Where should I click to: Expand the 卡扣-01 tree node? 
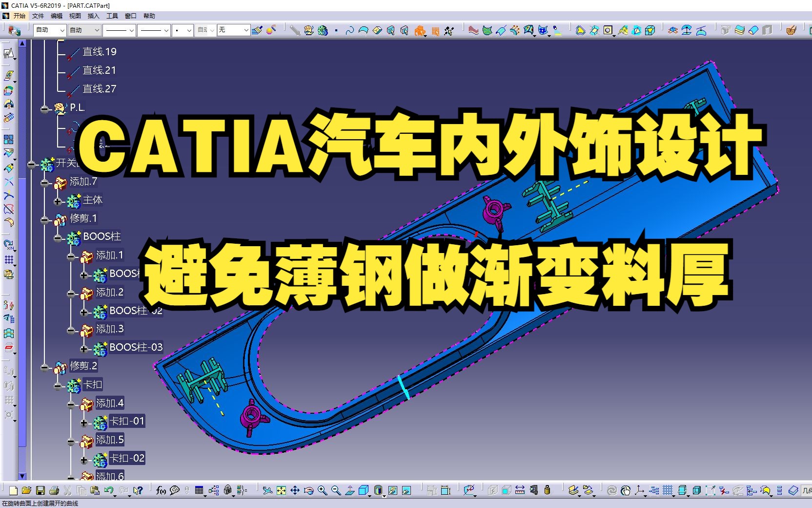click(84, 423)
